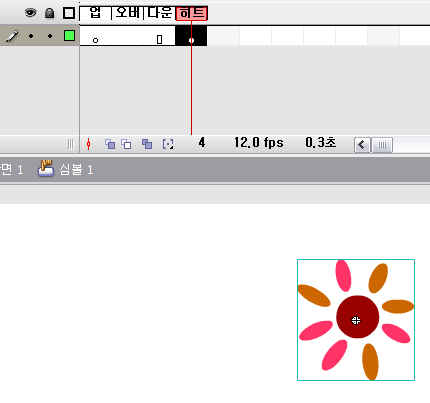Click the 심볼 1 button symbol icon

coord(46,168)
